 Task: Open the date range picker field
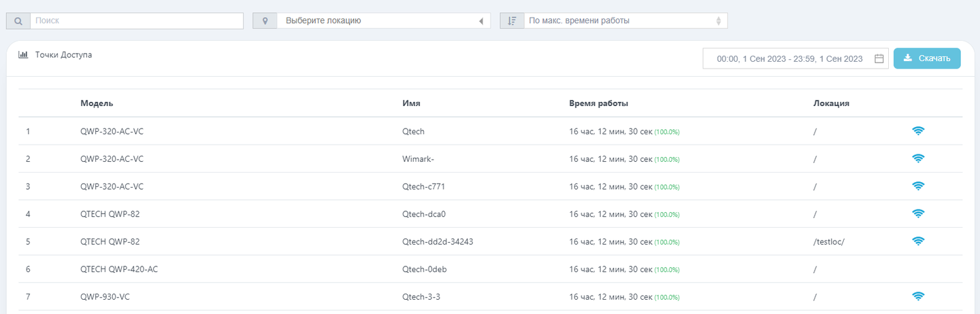(796, 58)
